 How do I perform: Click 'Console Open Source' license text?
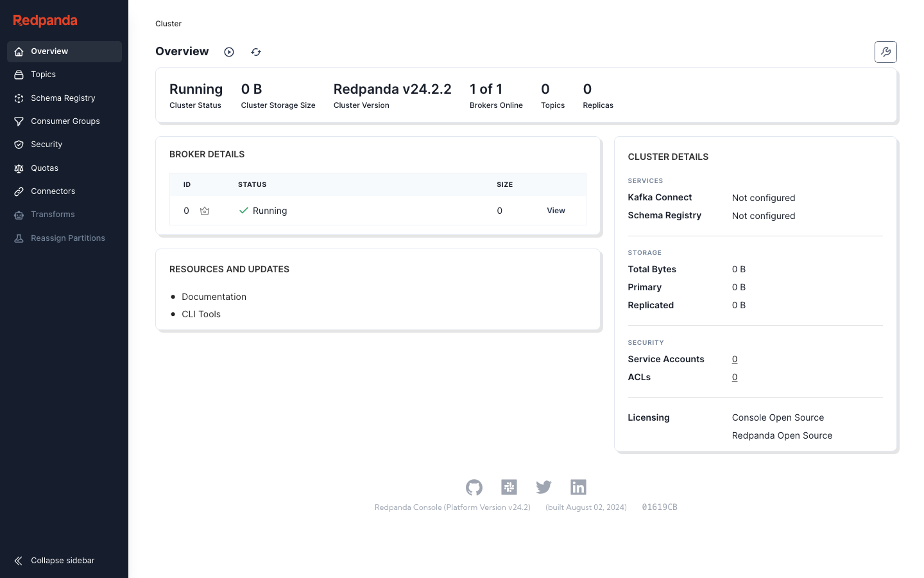pos(778,417)
